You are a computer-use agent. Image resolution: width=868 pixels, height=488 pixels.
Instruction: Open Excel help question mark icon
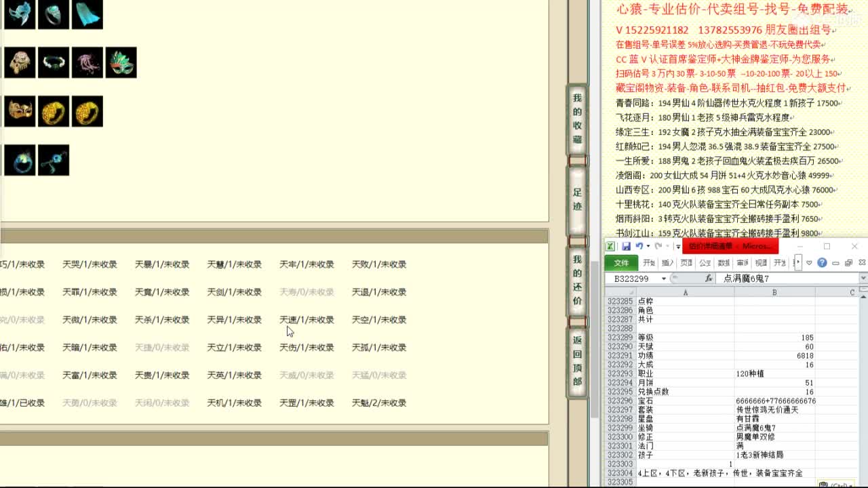coord(822,263)
